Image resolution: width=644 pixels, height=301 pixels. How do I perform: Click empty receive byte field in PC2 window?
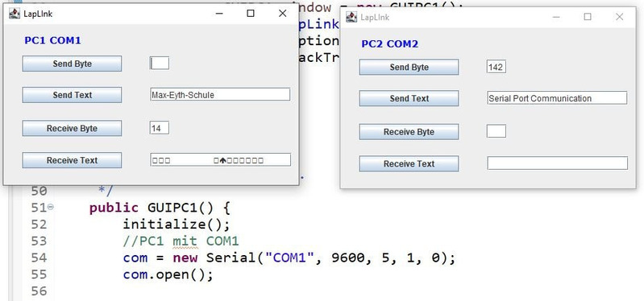[497, 131]
